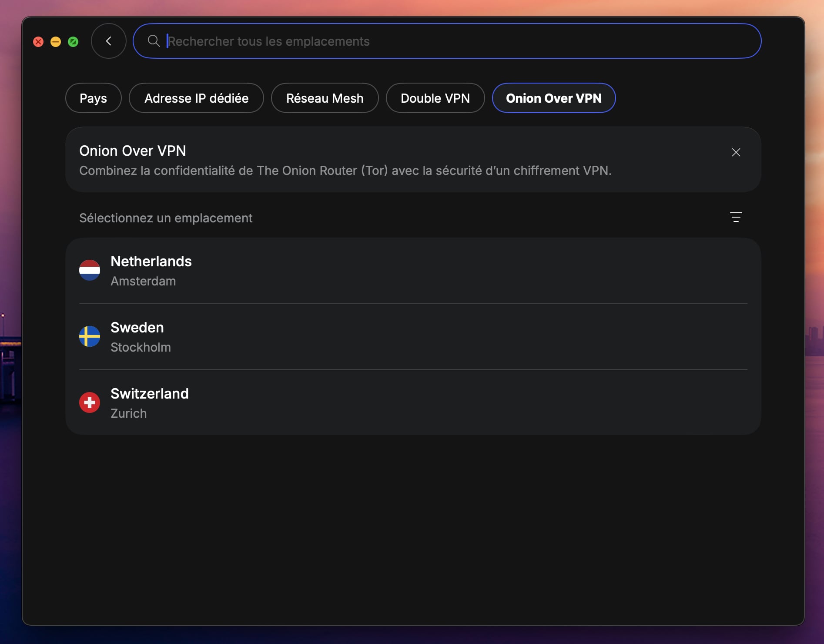Click the Sélectionnez un emplacement heading

[166, 218]
